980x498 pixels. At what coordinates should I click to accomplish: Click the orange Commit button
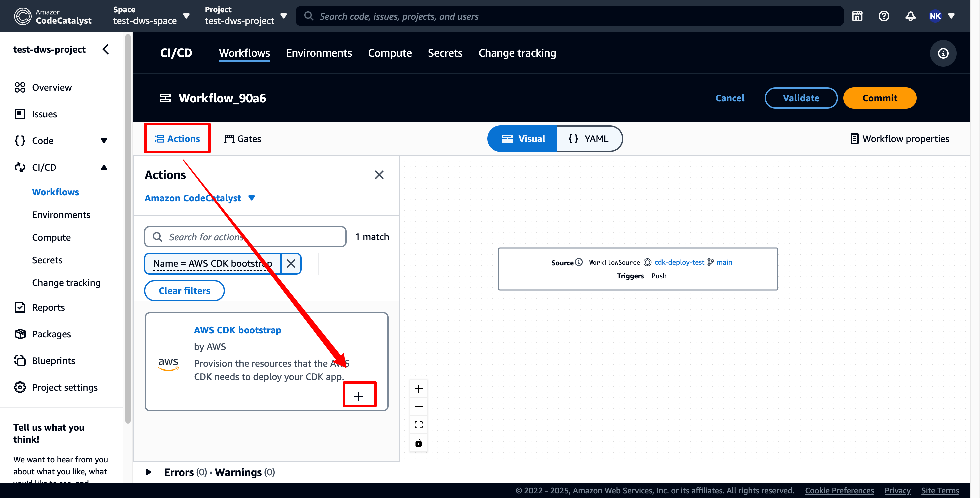[x=879, y=98]
